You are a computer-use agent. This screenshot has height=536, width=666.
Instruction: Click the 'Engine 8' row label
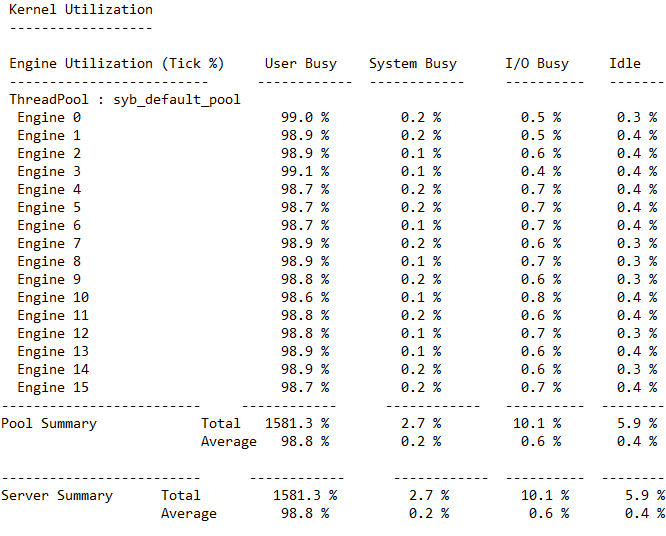click(49, 262)
